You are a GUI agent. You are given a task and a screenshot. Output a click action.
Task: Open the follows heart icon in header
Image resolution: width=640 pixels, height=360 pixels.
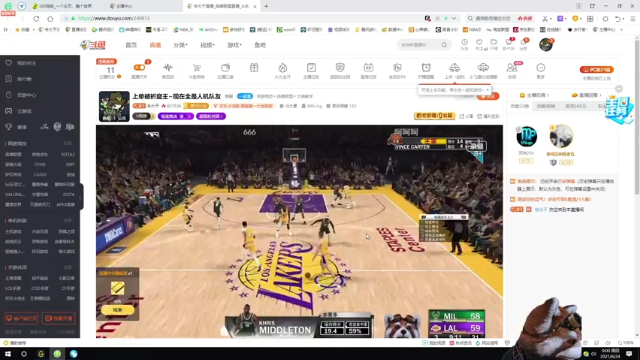(479, 44)
